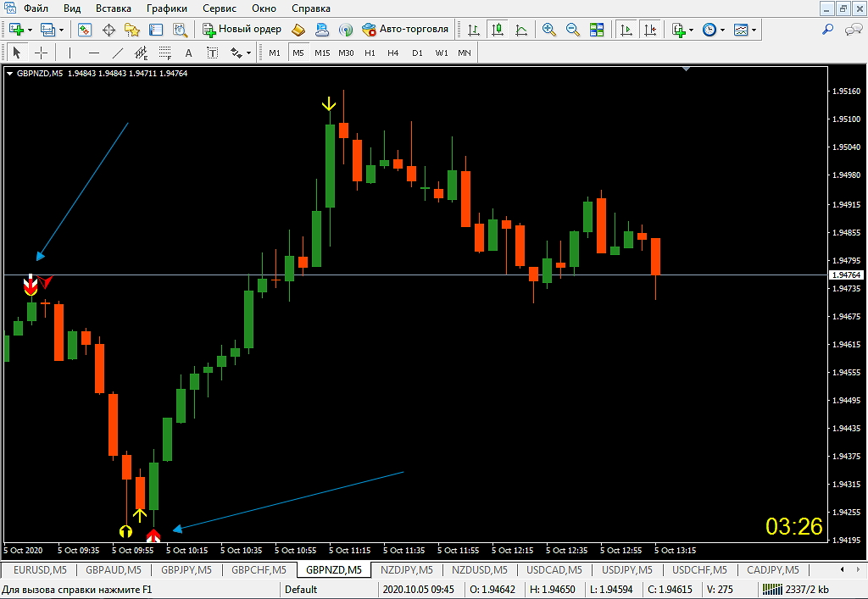Open the search tool

click(x=827, y=30)
